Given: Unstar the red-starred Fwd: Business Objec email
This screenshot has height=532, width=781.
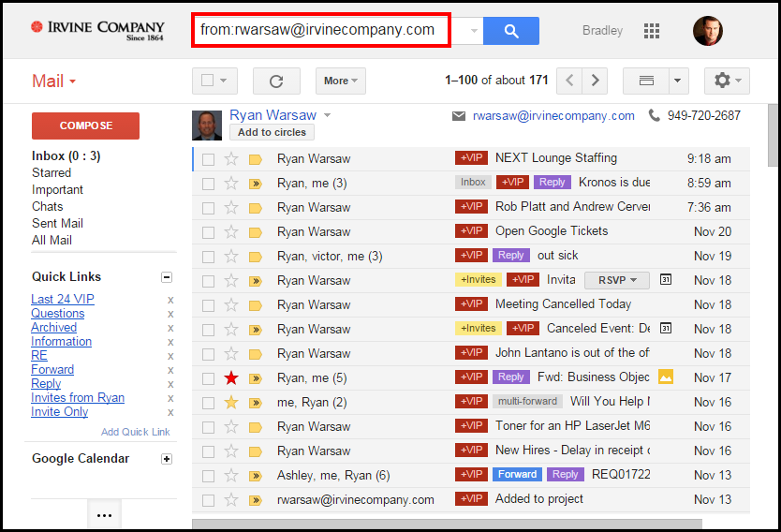Looking at the screenshot, I should [231, 378].
